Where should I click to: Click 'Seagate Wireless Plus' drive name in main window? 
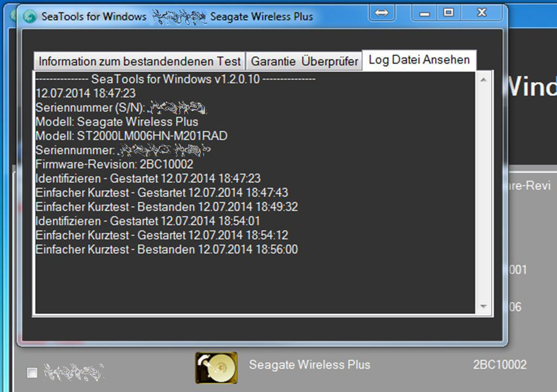310,365
